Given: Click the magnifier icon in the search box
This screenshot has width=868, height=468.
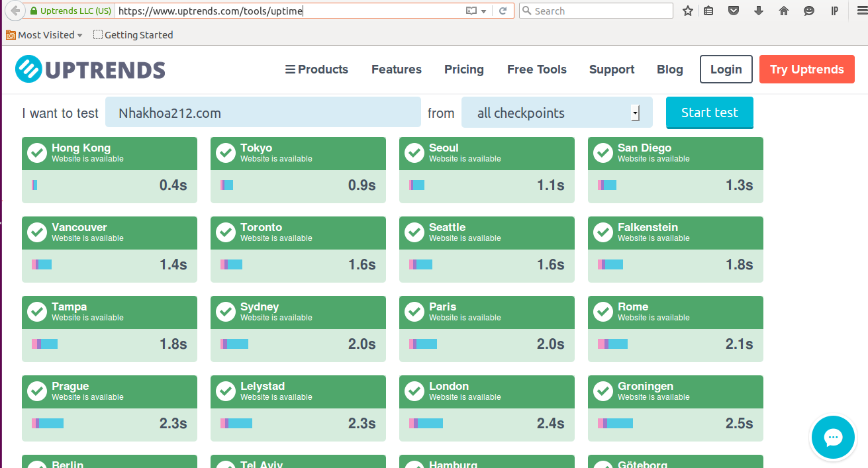Looking at the screenshot, I should pyautogui.click(x=526, y=11).
